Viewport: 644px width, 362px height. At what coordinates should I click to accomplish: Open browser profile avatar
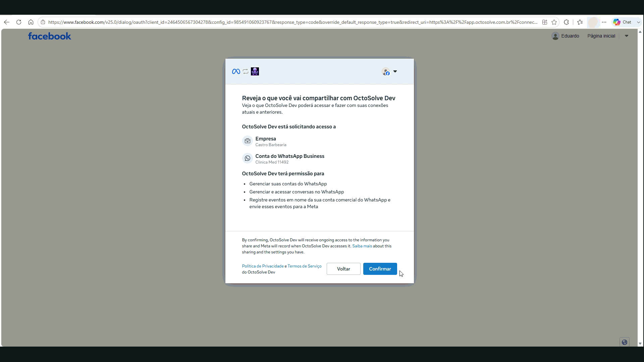point(593,22)
